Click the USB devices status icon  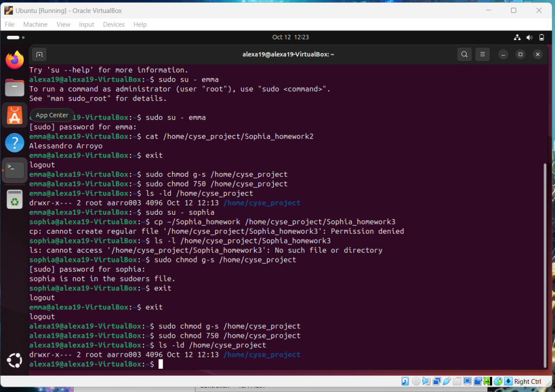(x=447, y=381)
